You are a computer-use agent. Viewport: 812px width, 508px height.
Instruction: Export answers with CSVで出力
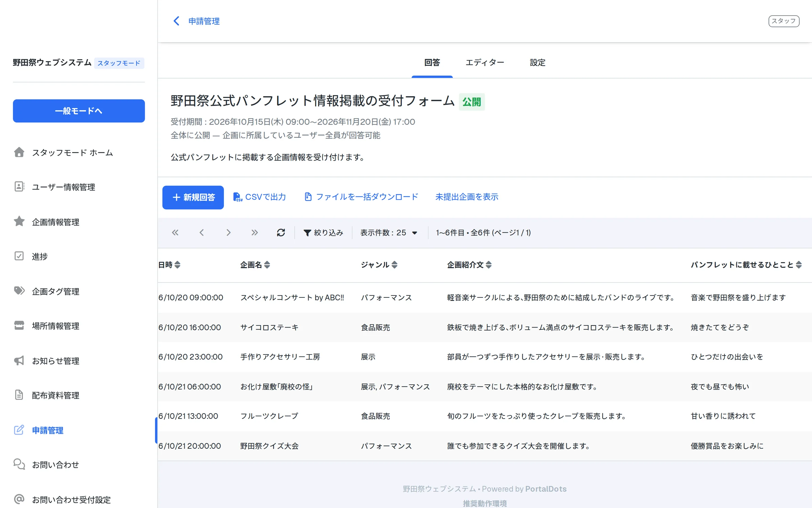coord(260,197)
